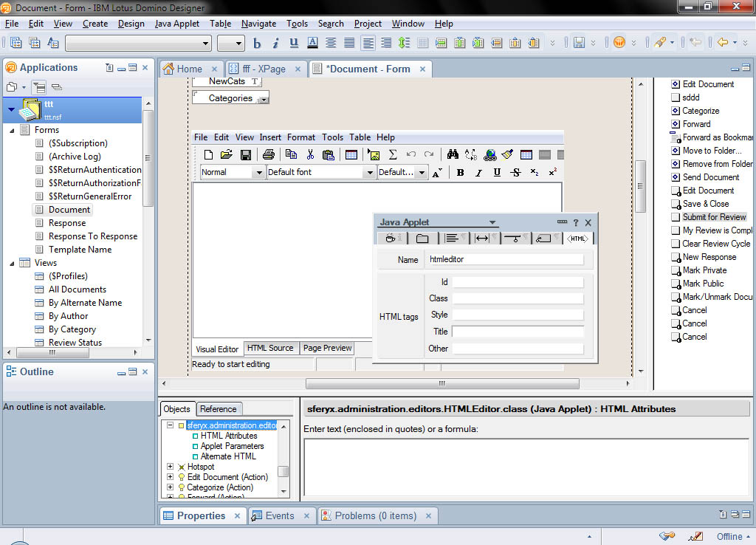This screenshot has width=756, height=545.
Task: Click the Undo arrow in embedded editor
Action: click(x=410, y=155)
